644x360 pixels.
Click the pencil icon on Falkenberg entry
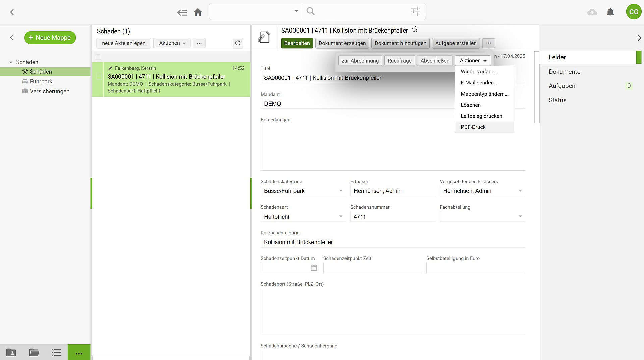(110, 68)
